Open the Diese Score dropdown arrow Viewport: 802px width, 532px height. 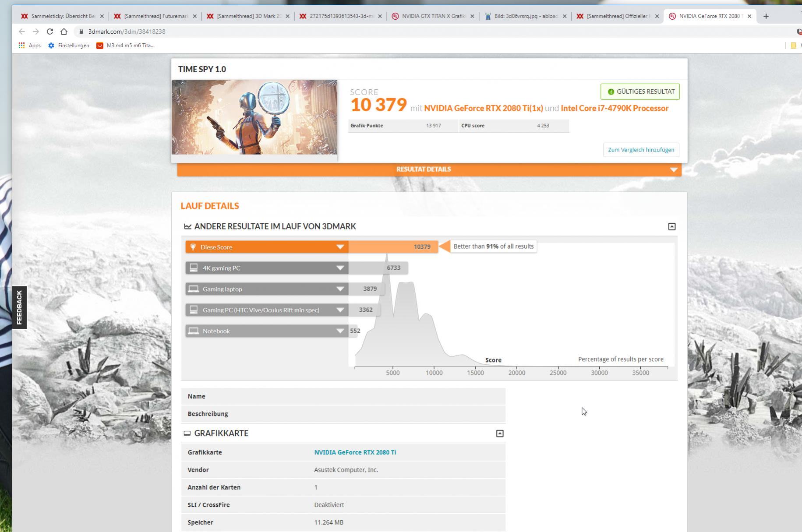pos(340,247)
